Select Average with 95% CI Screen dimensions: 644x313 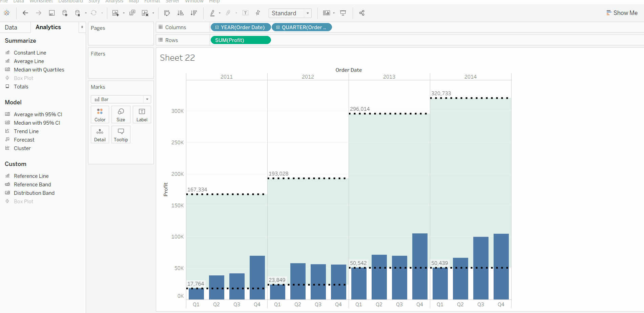coord(38,114)
